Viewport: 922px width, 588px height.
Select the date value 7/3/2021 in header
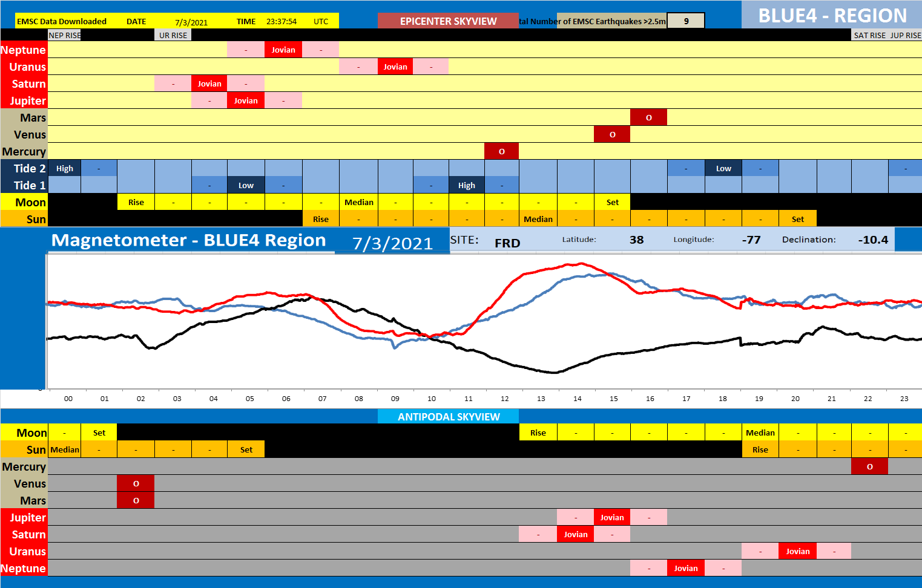191,22
